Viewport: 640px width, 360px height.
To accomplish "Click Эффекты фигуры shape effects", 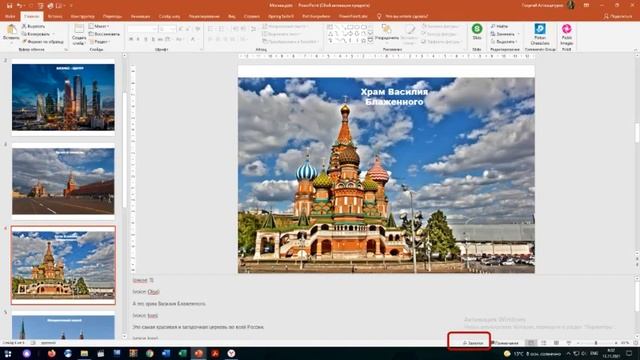I will click(x=441, y=42).
